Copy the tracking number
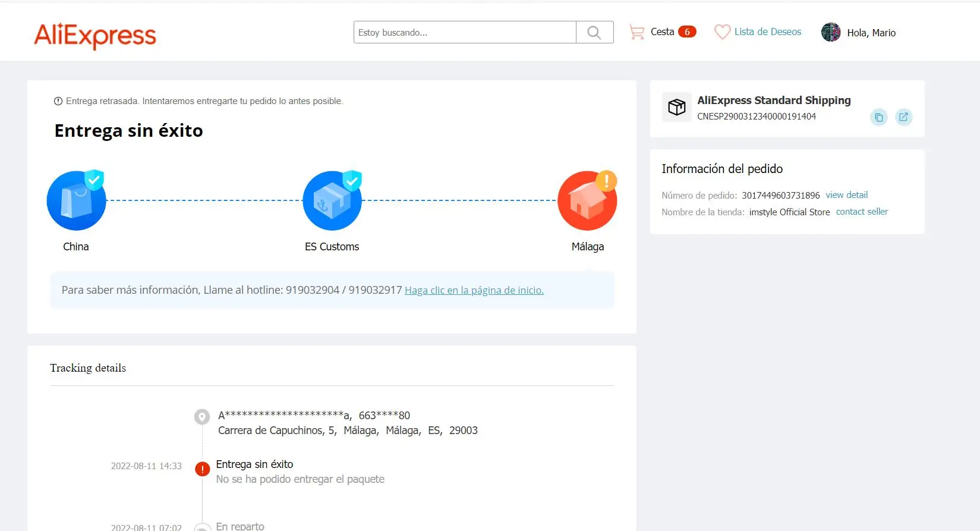The image size is (980, 531). point(879,117)
